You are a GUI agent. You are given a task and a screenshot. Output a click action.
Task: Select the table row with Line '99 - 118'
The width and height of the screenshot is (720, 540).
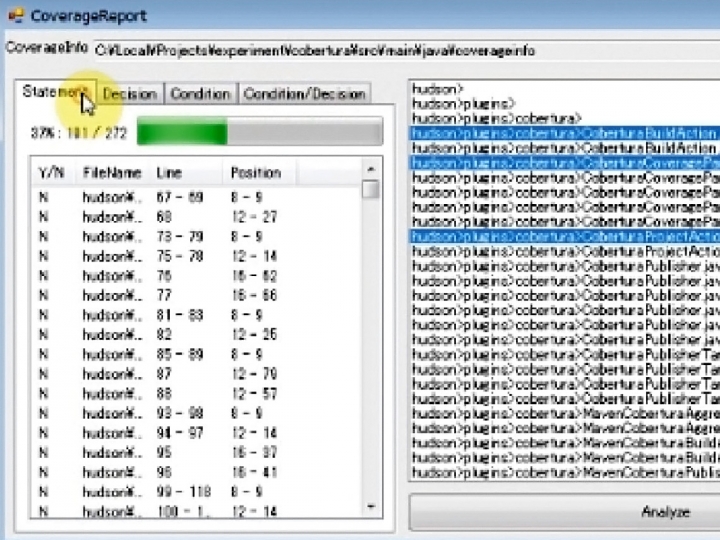pos(197,492)
